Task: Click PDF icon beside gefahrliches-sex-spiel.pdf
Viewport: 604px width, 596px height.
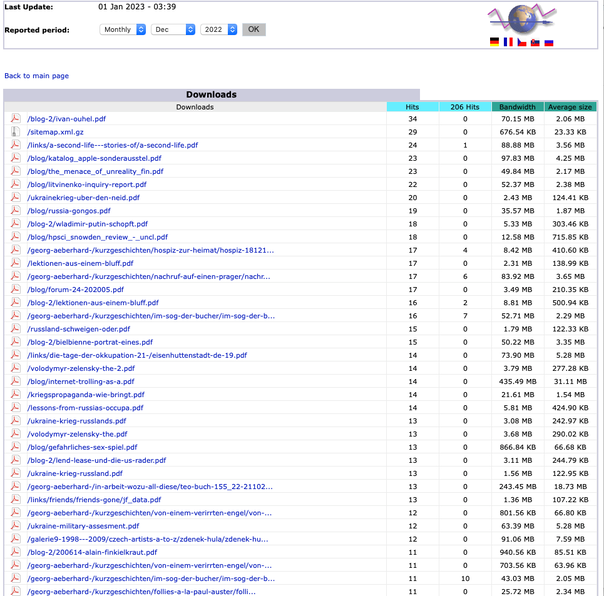Action: click(x=15, y=447)
